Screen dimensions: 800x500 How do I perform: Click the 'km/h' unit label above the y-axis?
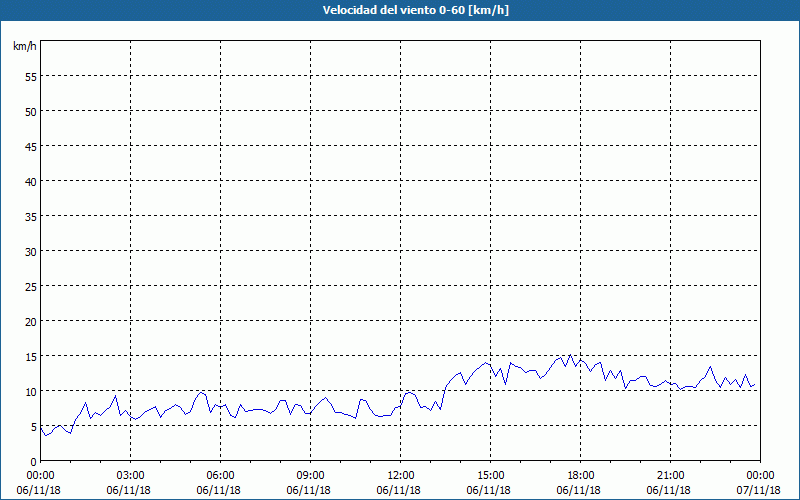click(24, 46)
